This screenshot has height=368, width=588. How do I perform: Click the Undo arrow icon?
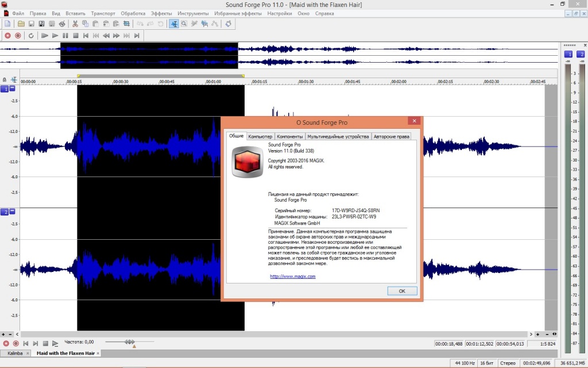(140, 24)
